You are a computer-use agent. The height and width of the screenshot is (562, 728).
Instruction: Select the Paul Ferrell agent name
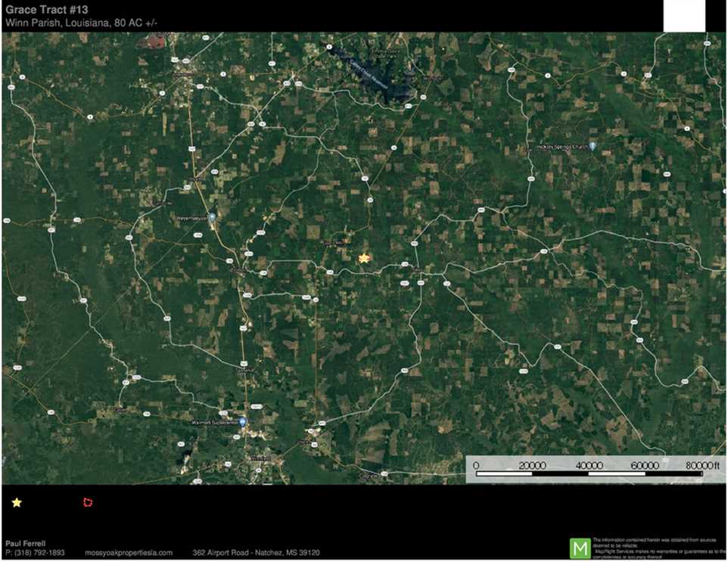[x=26, y=543]
